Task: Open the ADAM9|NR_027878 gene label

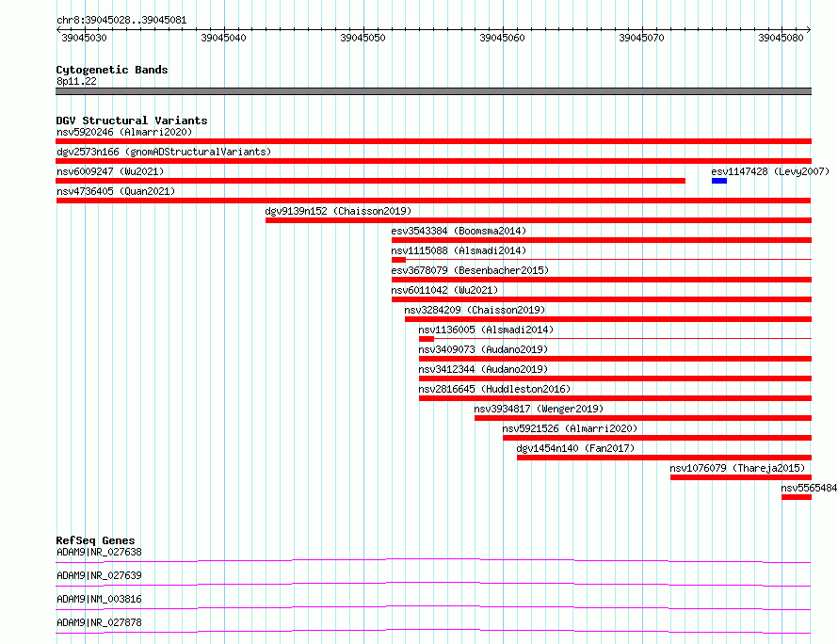Action: tap(99, 622)
